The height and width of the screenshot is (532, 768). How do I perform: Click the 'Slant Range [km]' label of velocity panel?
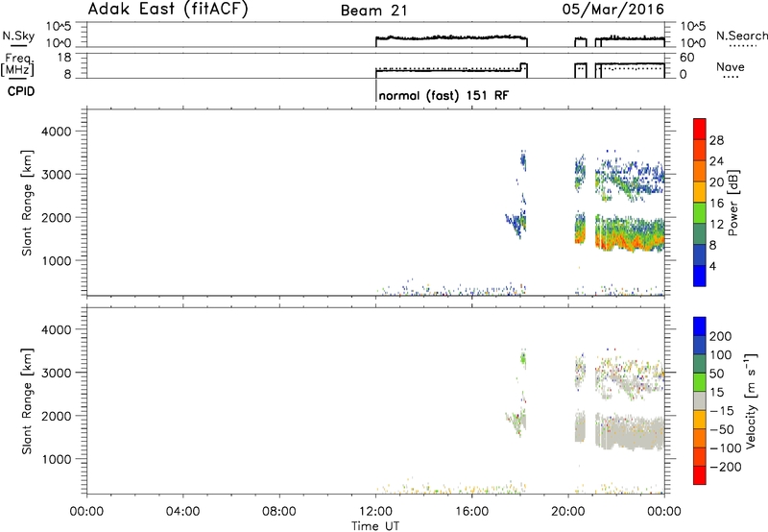tap(27, 401)
